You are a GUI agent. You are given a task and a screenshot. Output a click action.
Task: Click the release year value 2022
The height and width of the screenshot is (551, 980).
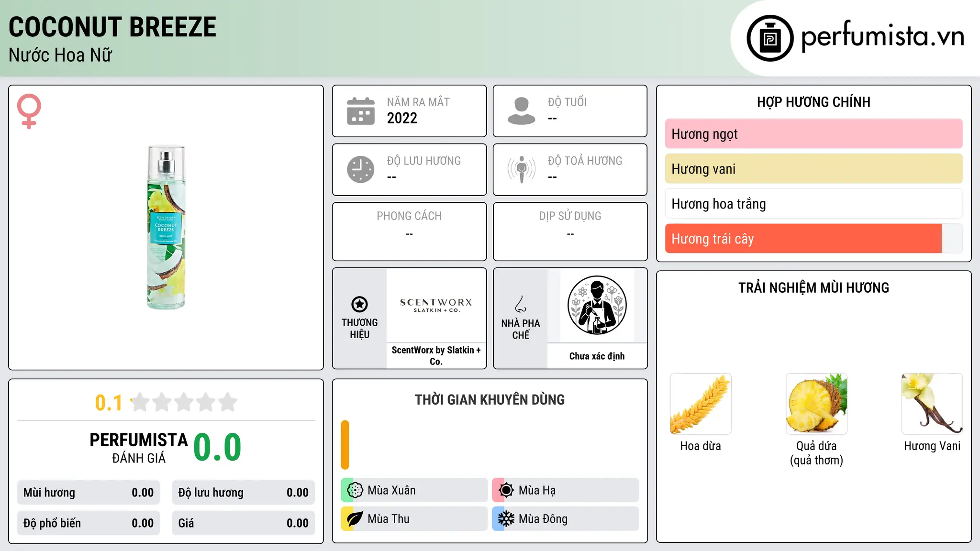(x=402, y=118)
